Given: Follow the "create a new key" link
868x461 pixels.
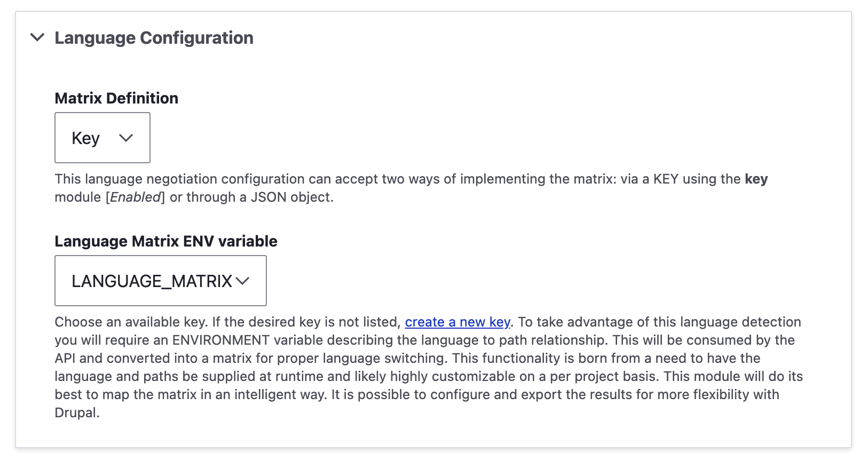Looking at the screenshot, I should click(457, 322).
